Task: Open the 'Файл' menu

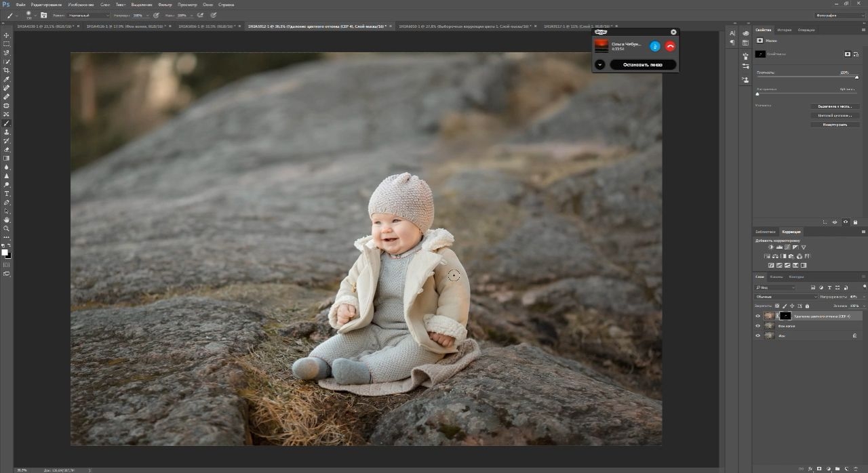Action: (21, 4)
